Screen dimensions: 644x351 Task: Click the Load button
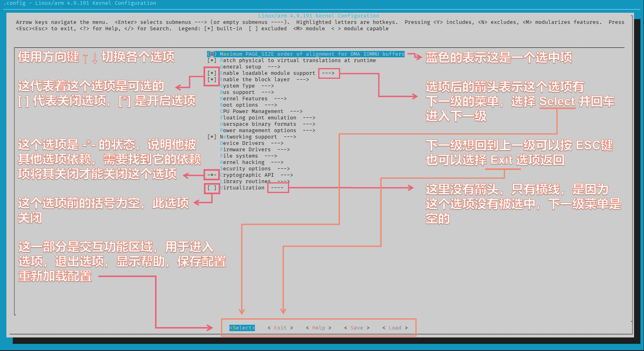[x=395, y=328]
